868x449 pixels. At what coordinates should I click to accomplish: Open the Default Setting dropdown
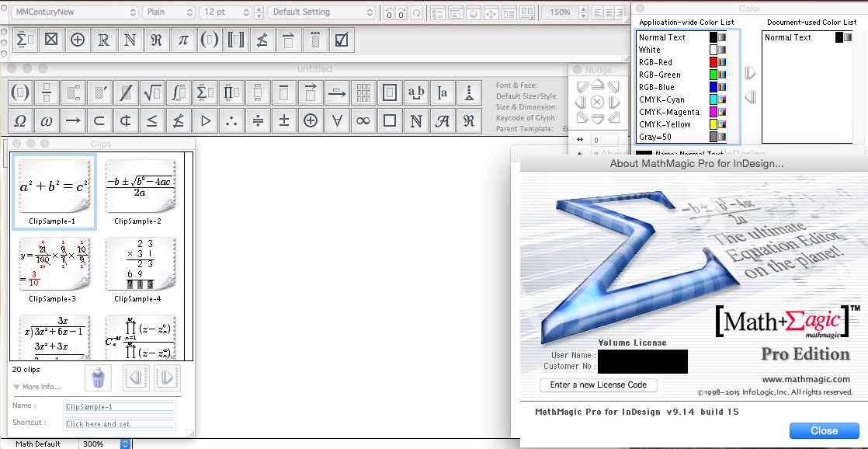coord(321,12)
